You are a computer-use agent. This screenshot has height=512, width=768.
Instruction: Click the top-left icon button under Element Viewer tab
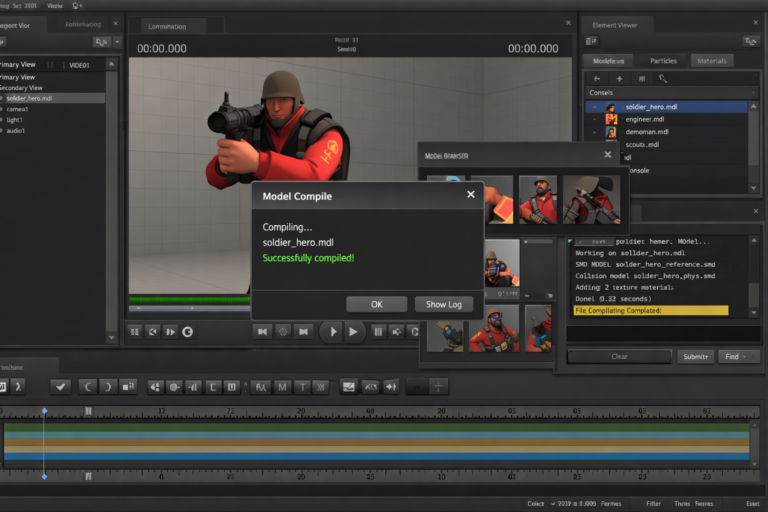pyautogui.click(x=591, y=42)
